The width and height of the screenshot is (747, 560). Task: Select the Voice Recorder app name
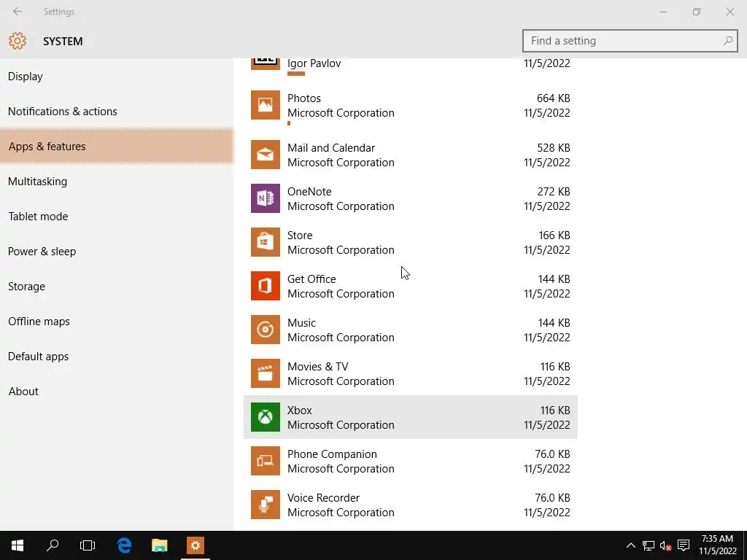pyautogui.click(x=323, y=498)
